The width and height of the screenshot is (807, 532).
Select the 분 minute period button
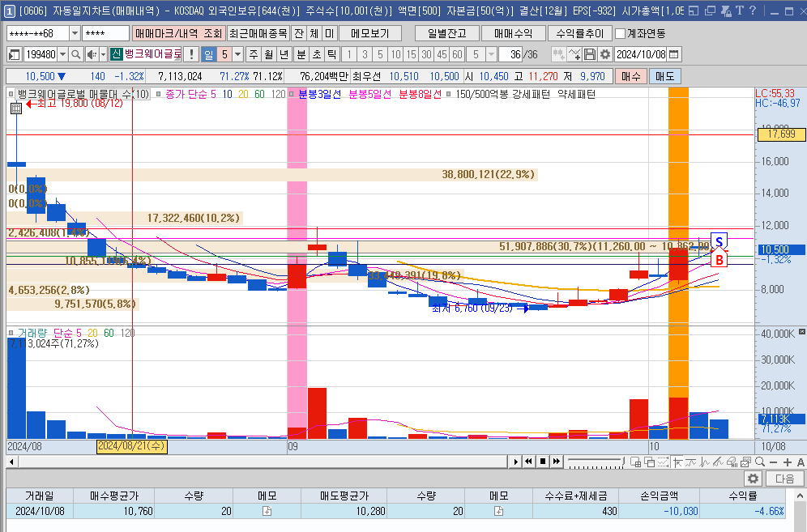coord(301,54)
